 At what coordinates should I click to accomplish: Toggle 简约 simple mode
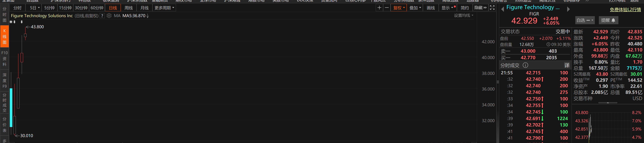pyautogui.click(x=464, y=8)
